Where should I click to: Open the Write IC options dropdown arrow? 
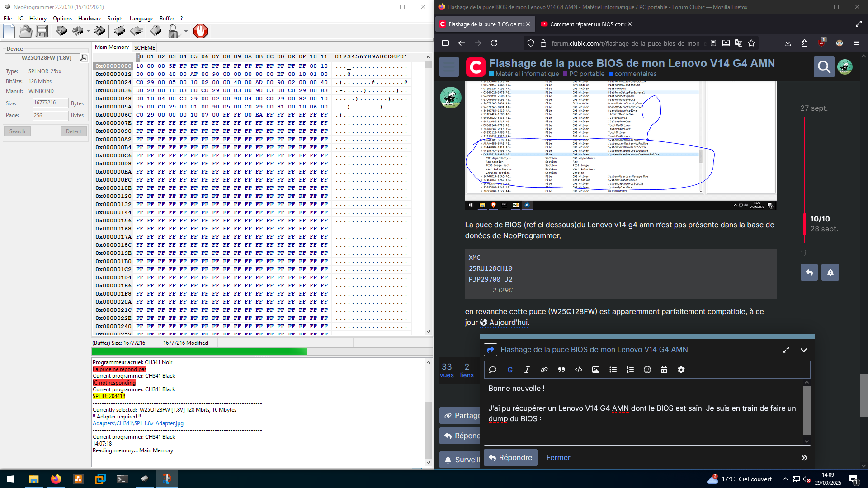click(88, 31)
